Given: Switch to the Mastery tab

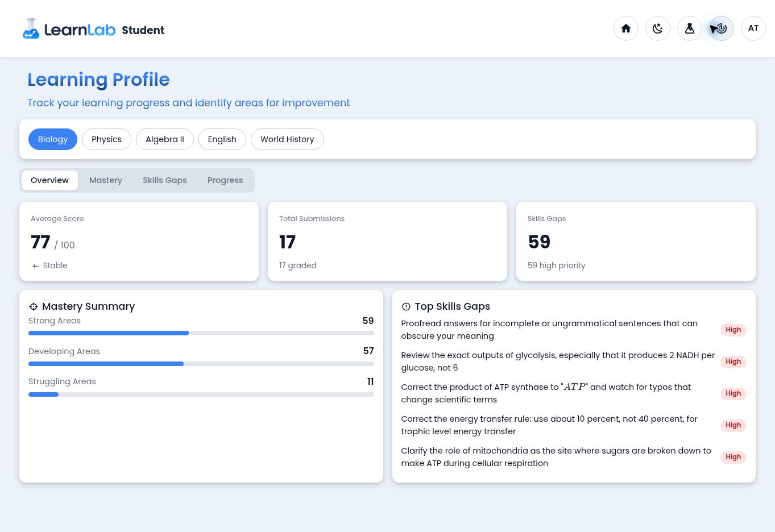Looking at the screenshot, I should pyautogui.click(x=106, y=180).
